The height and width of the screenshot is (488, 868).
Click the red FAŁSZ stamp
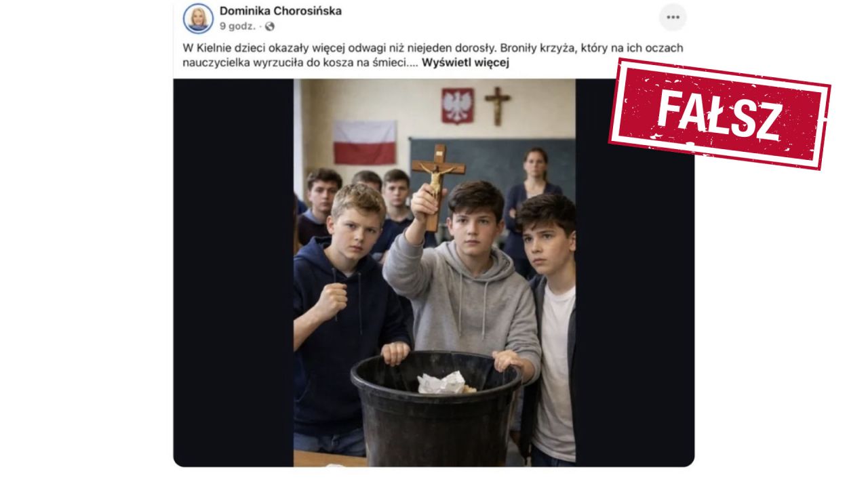point(719,114)
